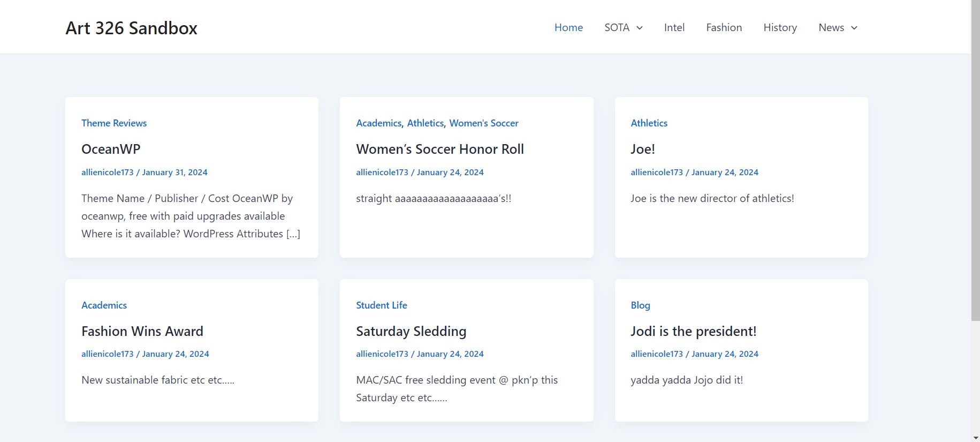
Task: Open the Home menu item
Action: [568, 27]
